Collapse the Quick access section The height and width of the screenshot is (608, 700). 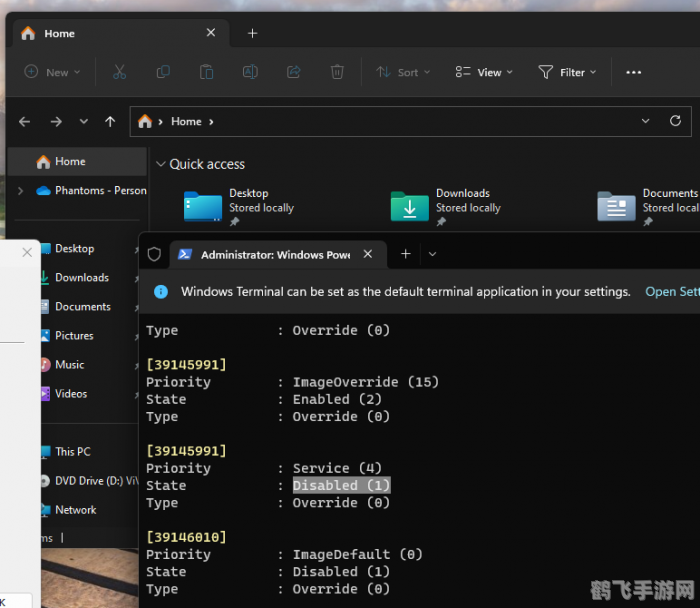pos(160,164)
